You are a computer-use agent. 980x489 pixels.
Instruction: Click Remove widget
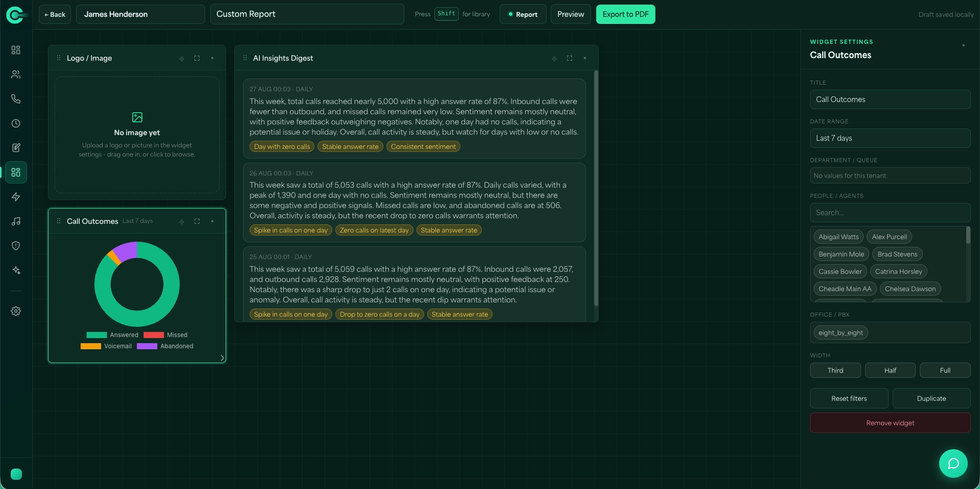890,423
